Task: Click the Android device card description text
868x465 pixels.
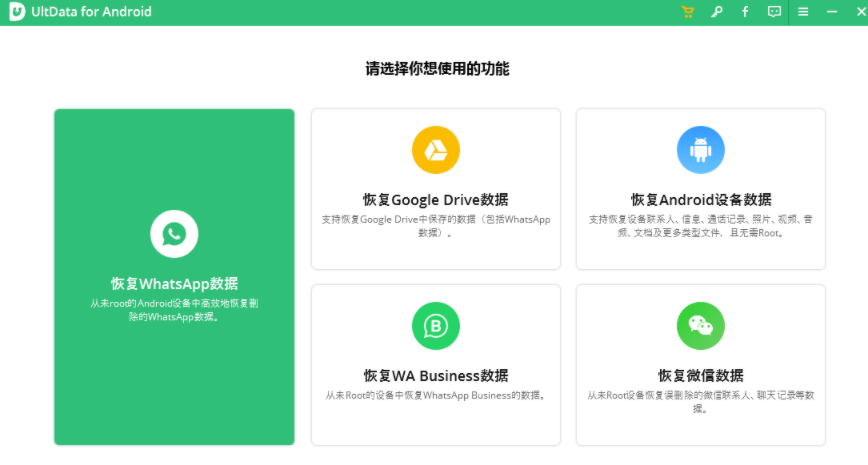Action: point(701,226)
